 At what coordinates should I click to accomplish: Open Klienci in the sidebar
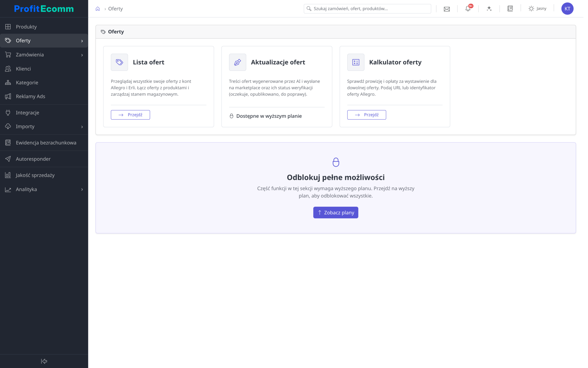(44, 69)
